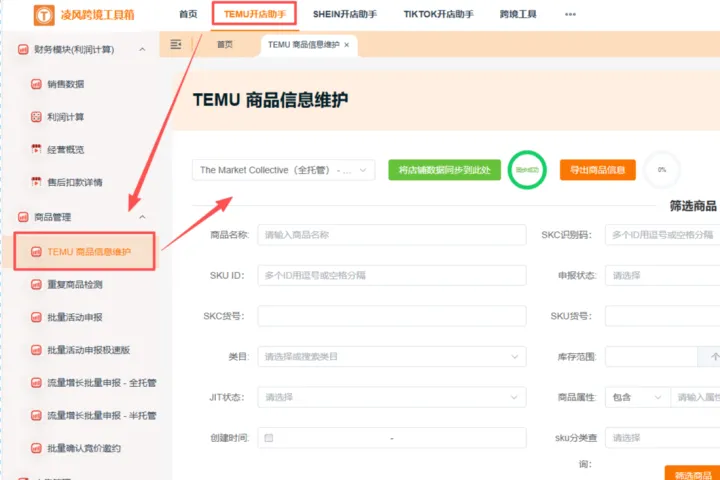
Task: Open 售后扣款详情 in sidebar
Action: click(75, 182)
